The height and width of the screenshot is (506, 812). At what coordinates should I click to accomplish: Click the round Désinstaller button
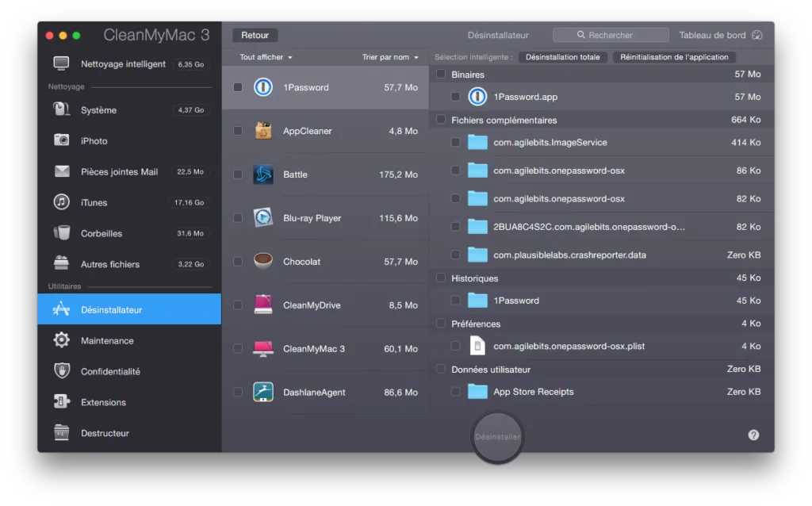[498, 436]
